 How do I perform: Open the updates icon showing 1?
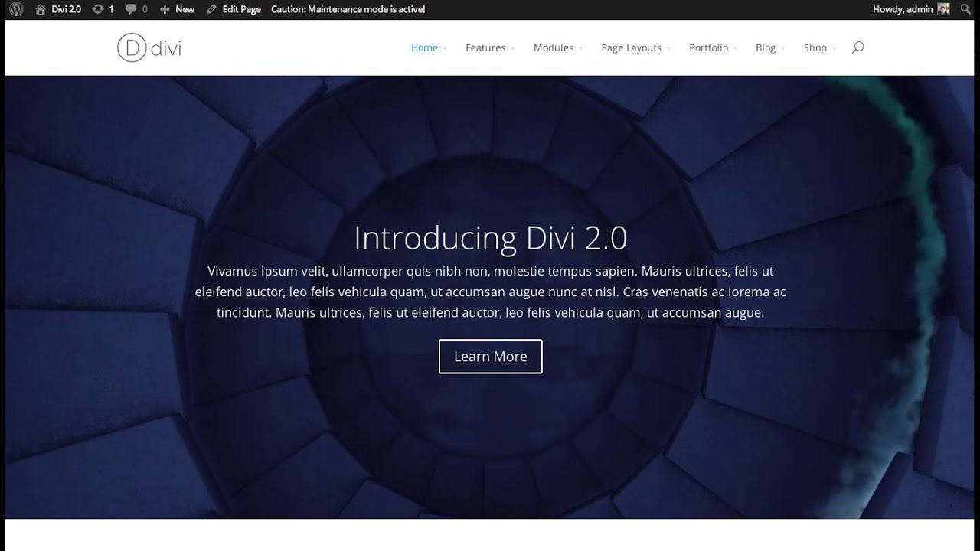click(x=97, y=9)
